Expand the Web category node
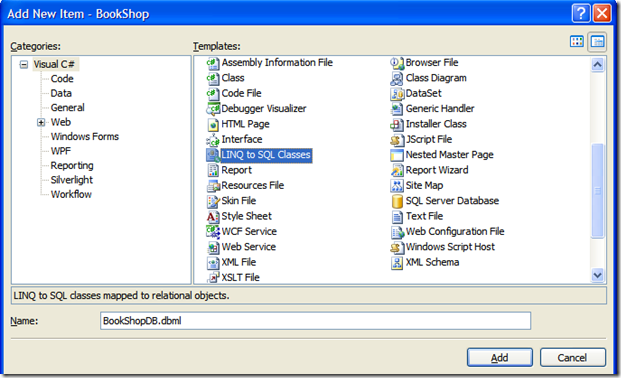621x378 pixels. [x=41, y=122]
